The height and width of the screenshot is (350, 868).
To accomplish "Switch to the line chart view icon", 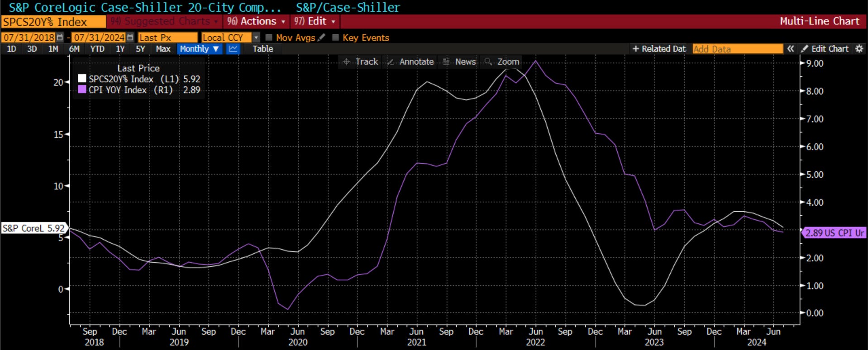I will click(x=233, y=49).
